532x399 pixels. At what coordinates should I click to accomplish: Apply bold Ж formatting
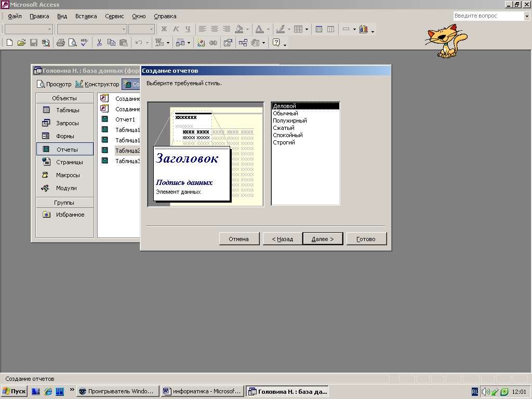(164, 29)
